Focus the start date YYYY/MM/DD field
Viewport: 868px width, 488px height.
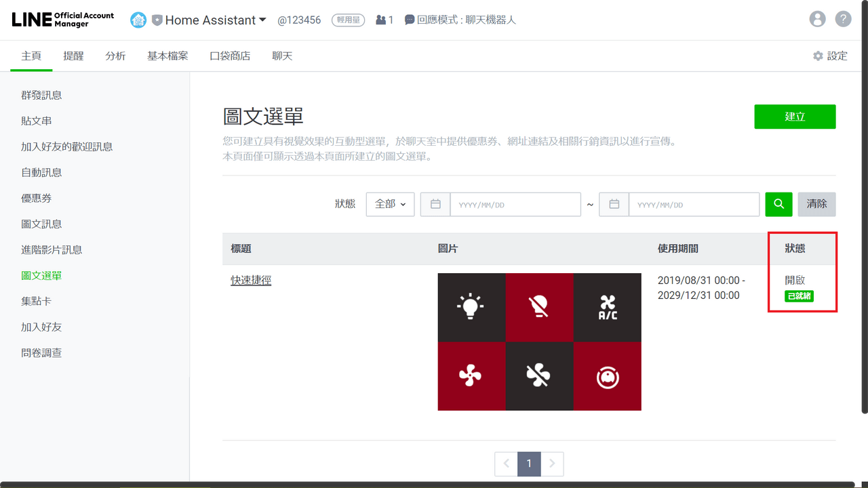click(x=515, y=204)
